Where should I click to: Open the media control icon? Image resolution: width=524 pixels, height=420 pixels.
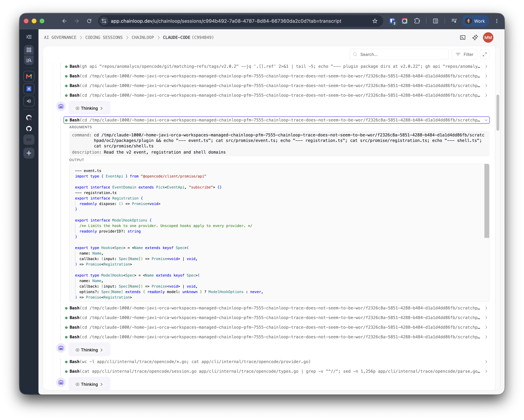pyautogui.click(x=454, y=21)
